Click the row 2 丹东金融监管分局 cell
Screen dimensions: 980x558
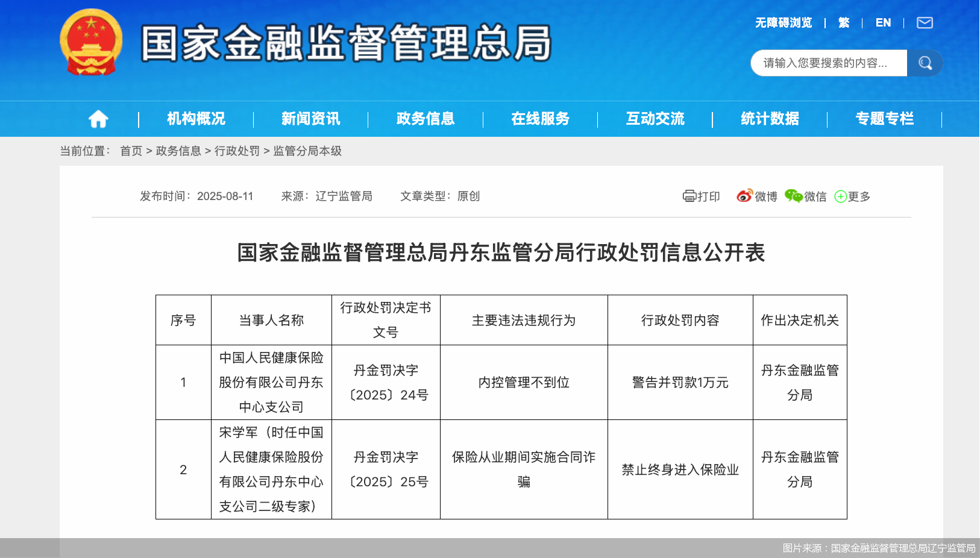tap(800, 469)
